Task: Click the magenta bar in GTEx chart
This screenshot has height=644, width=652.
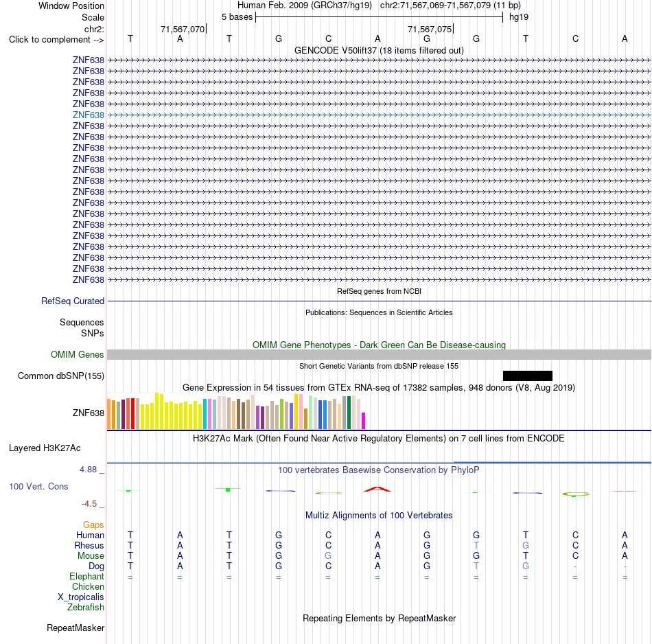Action: point(364,421)
